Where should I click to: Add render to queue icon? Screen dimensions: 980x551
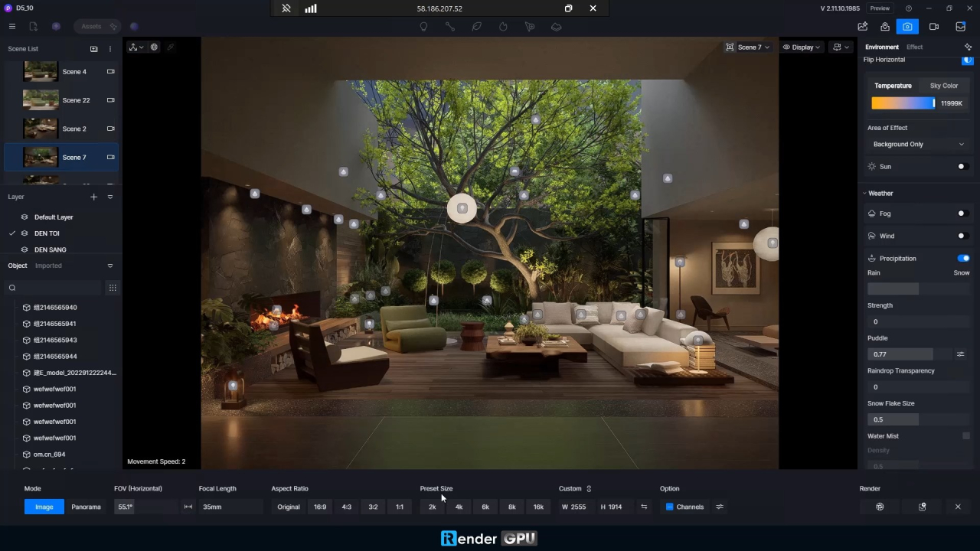point(923,507)
